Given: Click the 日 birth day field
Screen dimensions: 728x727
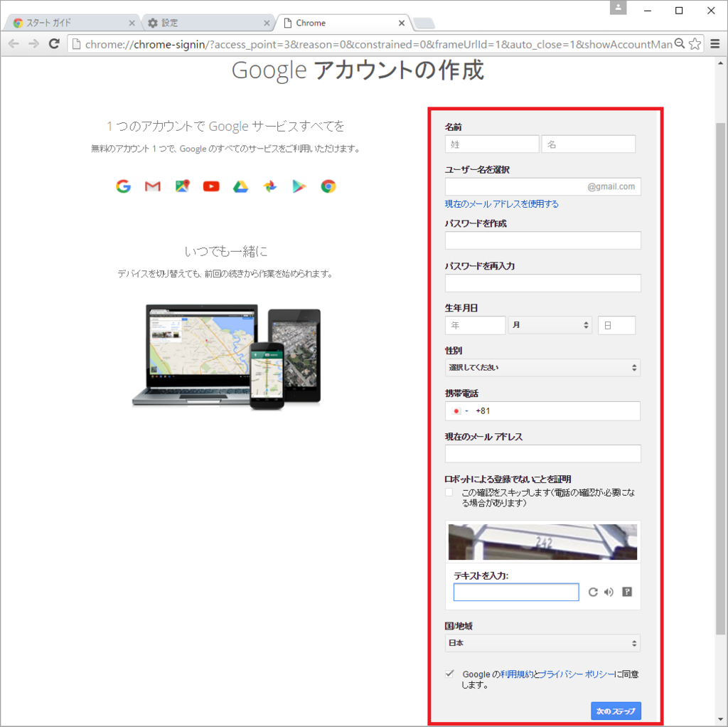Looking at the screenshot, I should coord(616,325).
